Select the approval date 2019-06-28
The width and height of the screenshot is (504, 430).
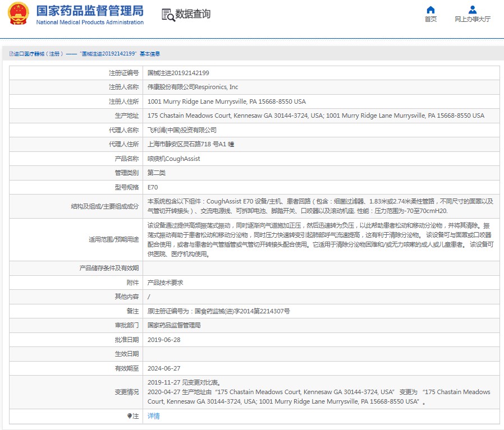(164, 340)
